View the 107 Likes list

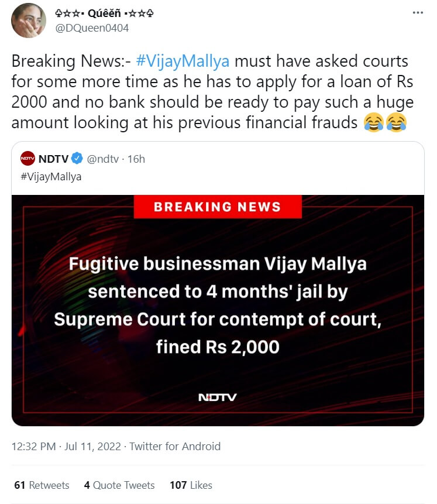tap(191, 485)
